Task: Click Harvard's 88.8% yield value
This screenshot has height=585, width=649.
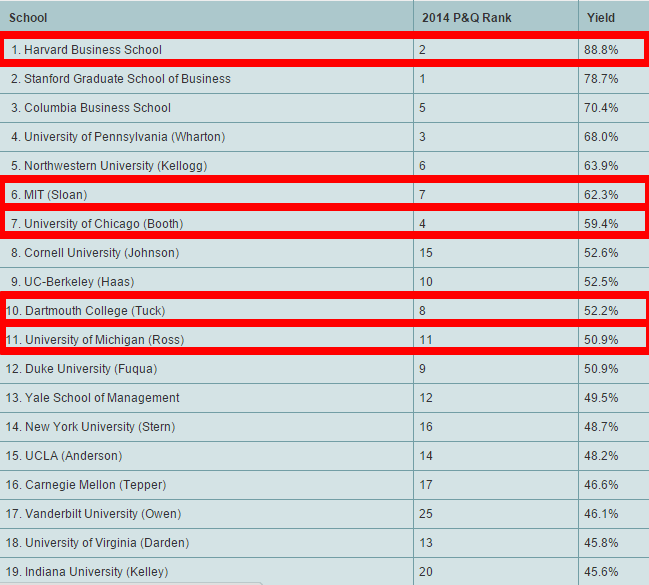Action: tap(601, 50)
